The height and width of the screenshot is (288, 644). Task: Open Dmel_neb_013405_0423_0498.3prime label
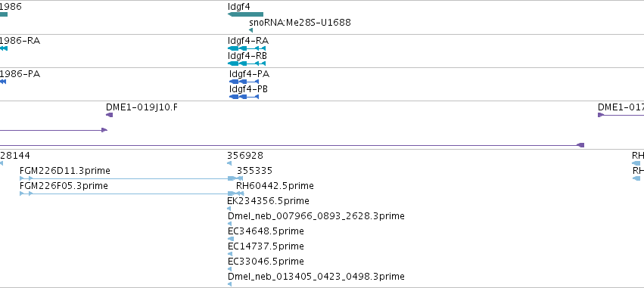pos(316,277)
